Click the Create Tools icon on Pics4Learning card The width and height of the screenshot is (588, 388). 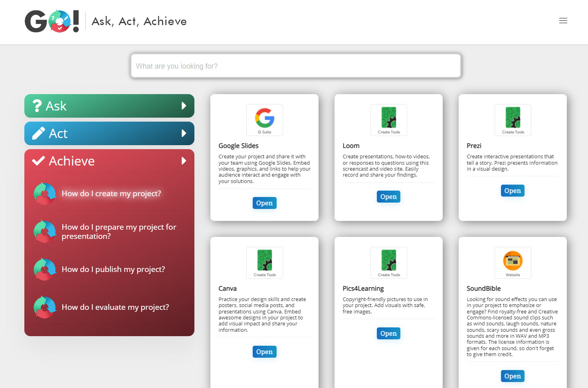(389, 263)
